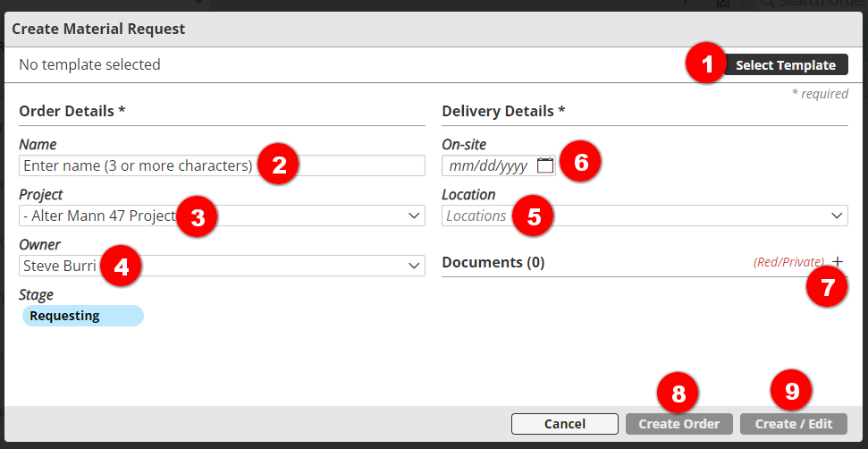Viewport: 868px width, 449px height.
Task: Click the red number 7 callout marker
Action: [x=827, y=286]
